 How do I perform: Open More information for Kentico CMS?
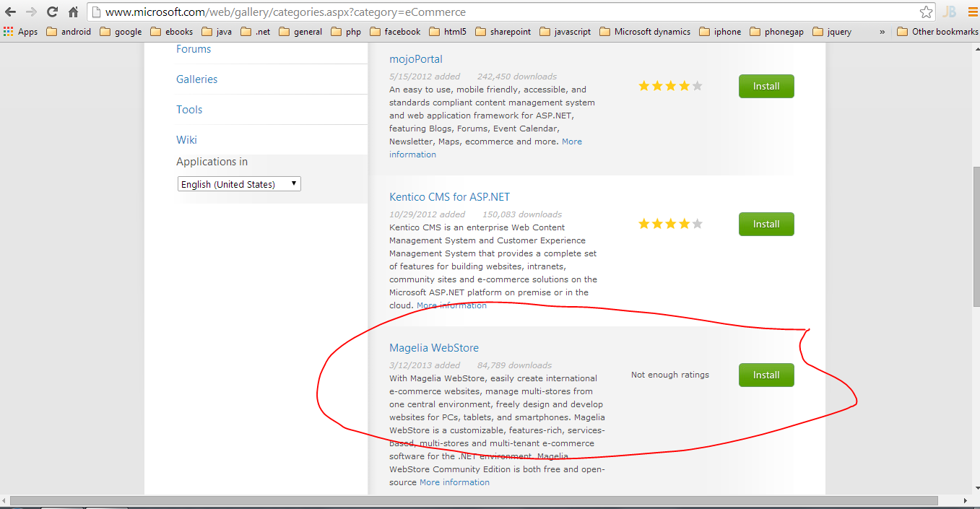click(x=451, y=305)
